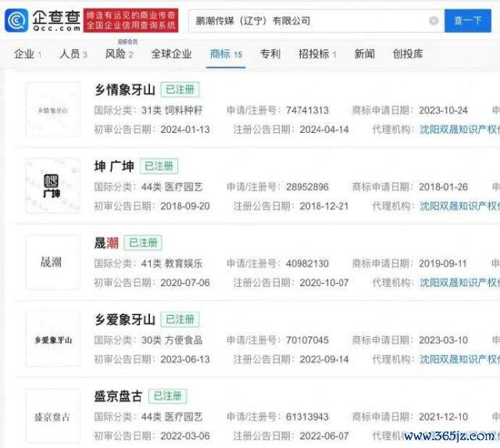
Task: Switch to the 招投标 tab
Action: pos(318,54)
